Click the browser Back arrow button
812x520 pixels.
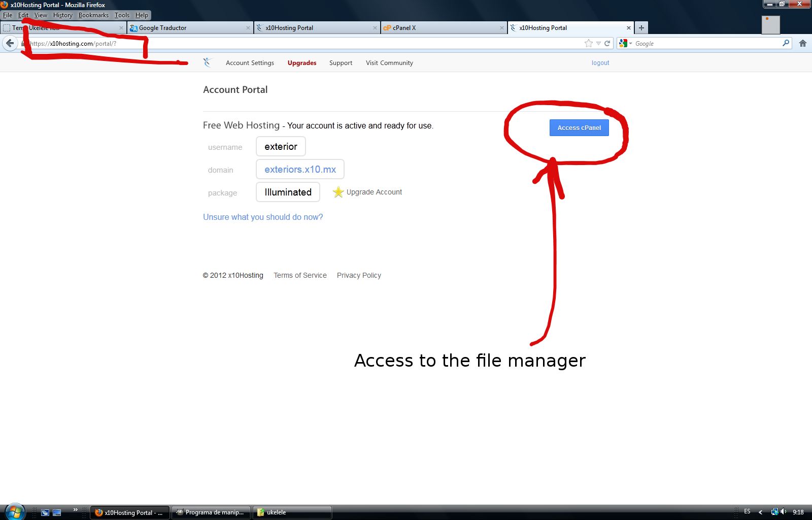pyautogui.click(x=10, y=43)
